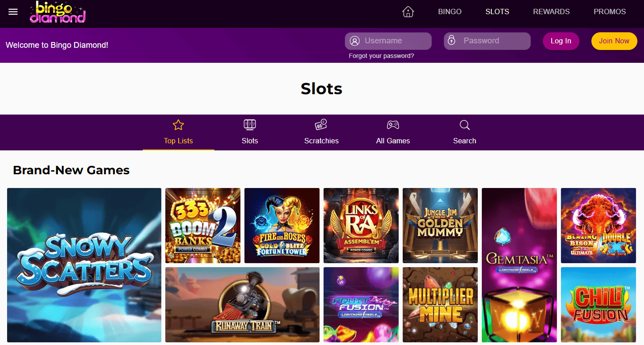Open the hamburger navigation menu
This screenshot has height=345, width=644.
13,12
